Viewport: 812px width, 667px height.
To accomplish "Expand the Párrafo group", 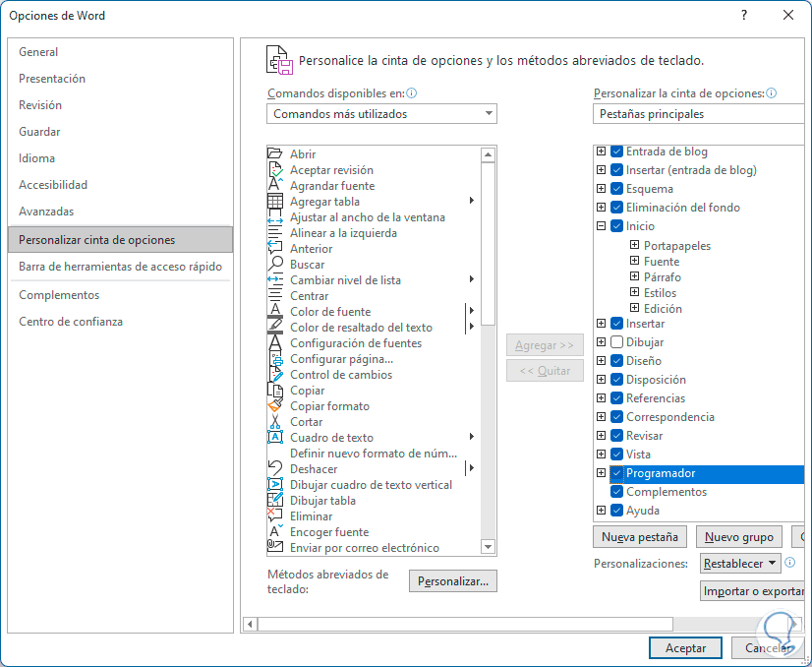I will (634, 276).
